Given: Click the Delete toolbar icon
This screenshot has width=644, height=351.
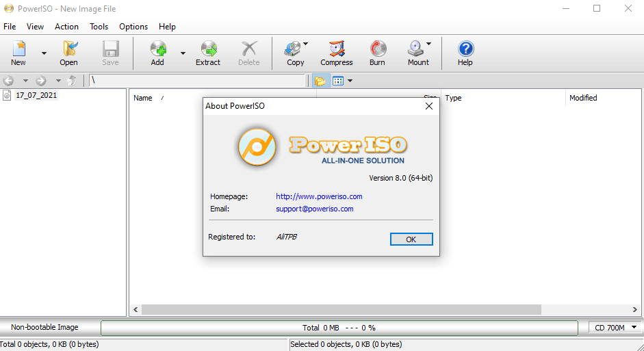Looking at the screenshot, I should 249,49.
